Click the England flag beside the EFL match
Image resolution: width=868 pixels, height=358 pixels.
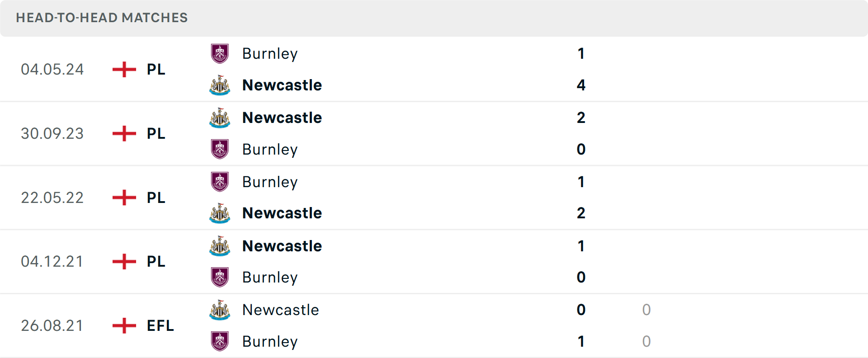[x=123, y=325]
